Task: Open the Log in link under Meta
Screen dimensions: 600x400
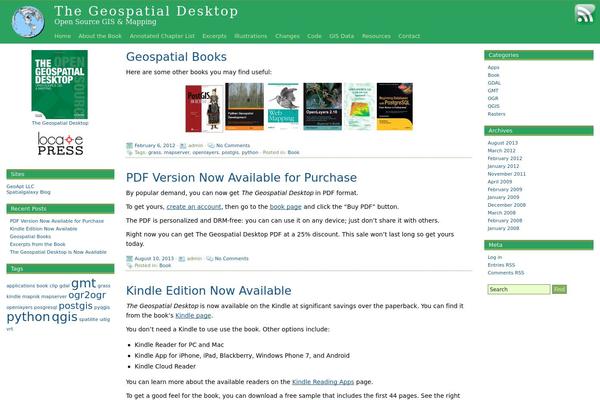Action: (495, 257)
